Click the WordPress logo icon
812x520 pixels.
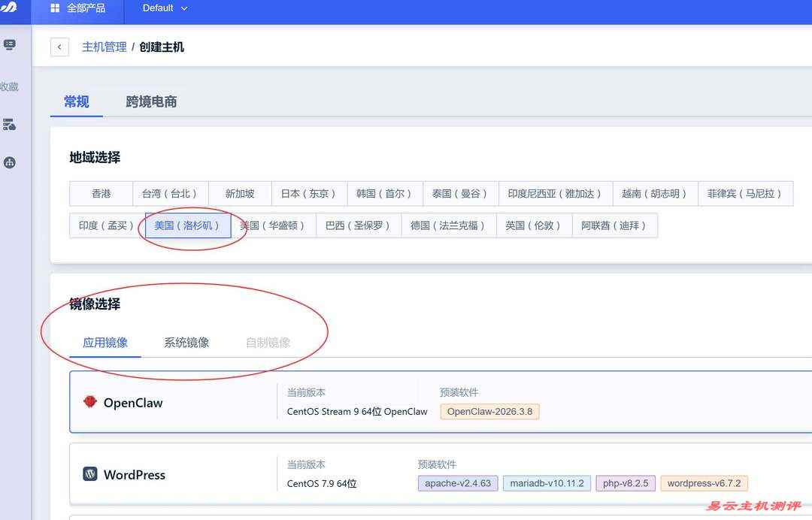point(90,474)
